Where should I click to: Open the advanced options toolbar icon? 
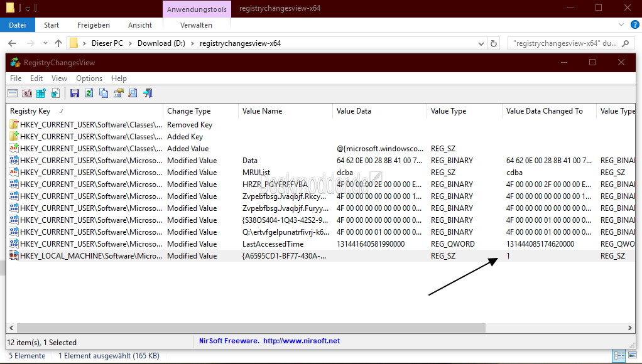pyautogui.click(x=13, y=94)
